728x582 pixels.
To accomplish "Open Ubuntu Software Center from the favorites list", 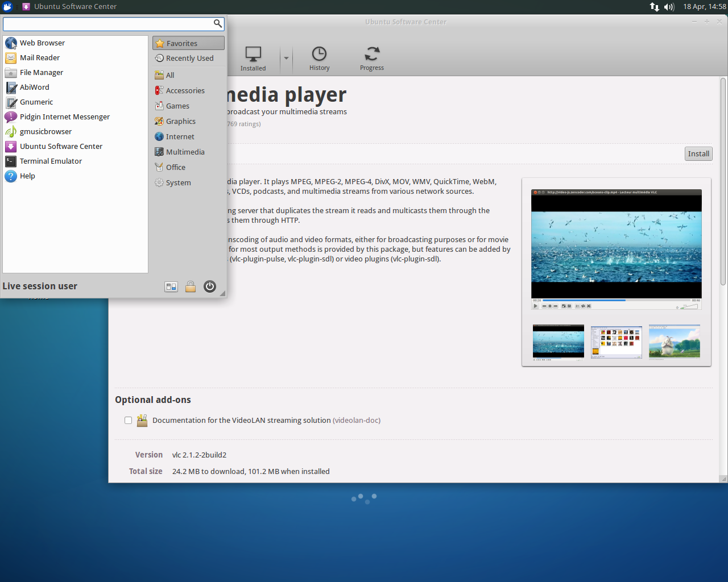I will pyautogui.click(x=75, y=147).
